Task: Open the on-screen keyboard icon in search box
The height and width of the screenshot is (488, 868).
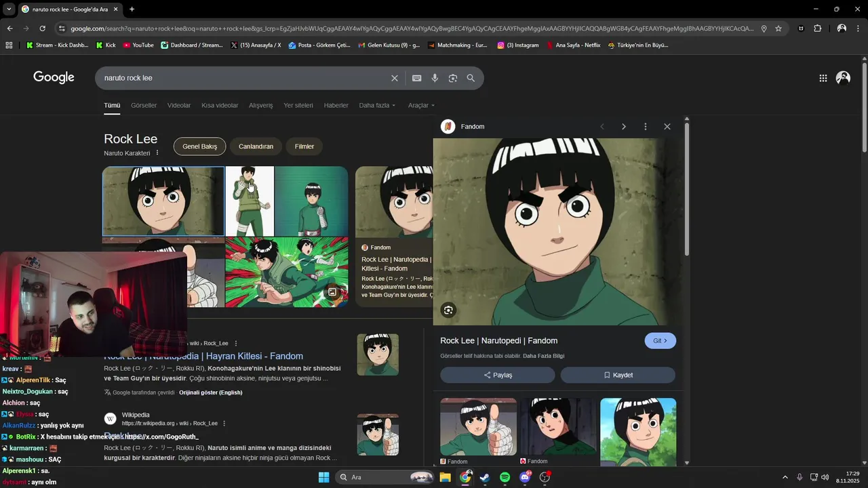Action: pos(417,78)
